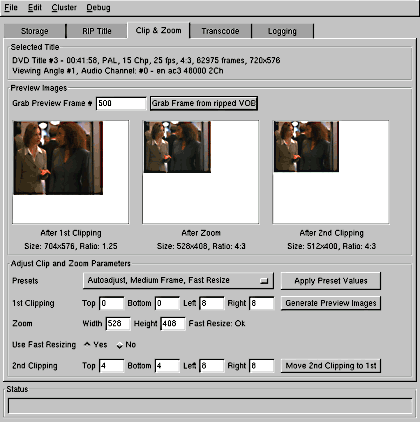Click Grab Frame from ripped VOB button
The height and width of the screenshot is (422, 420).
pyautogui.click(x=204, y=103)
